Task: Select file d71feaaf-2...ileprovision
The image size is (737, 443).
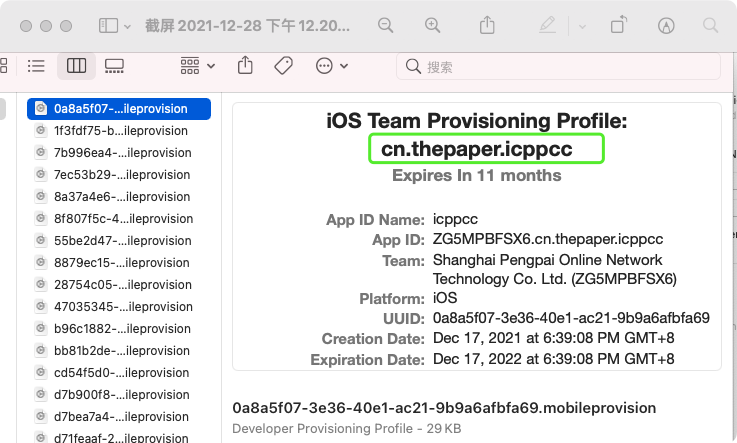Action: 119,438
